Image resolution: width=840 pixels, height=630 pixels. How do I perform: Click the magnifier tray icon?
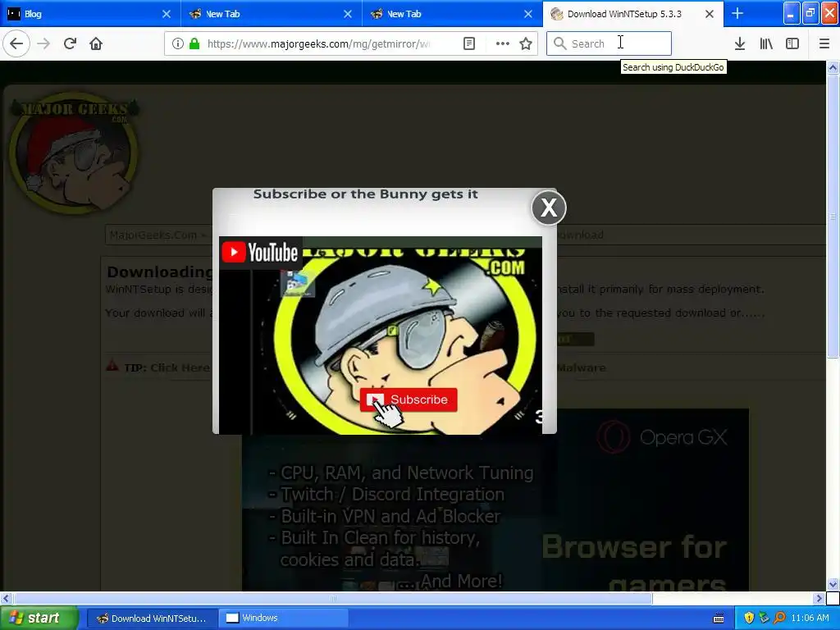coord(779,619)
